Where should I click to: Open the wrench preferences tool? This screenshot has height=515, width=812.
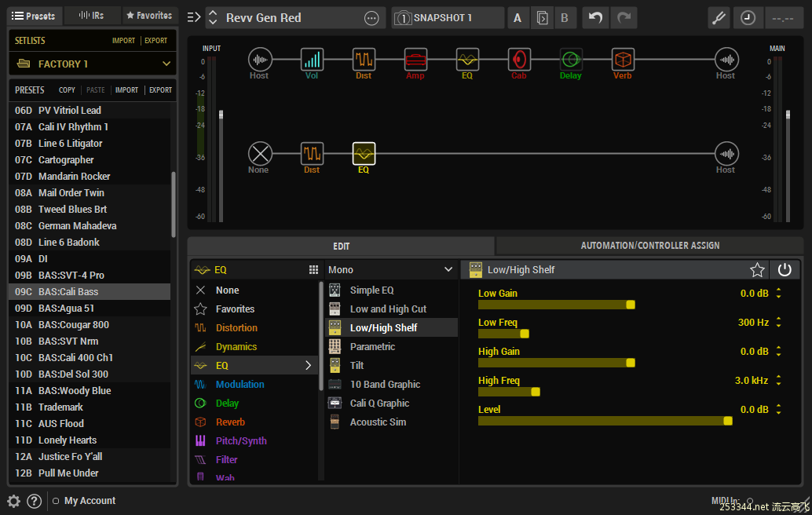(719, 17)
